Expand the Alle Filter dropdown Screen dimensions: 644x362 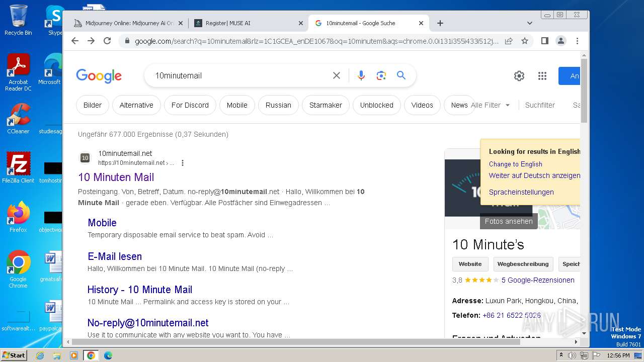(x=491, y=105)
